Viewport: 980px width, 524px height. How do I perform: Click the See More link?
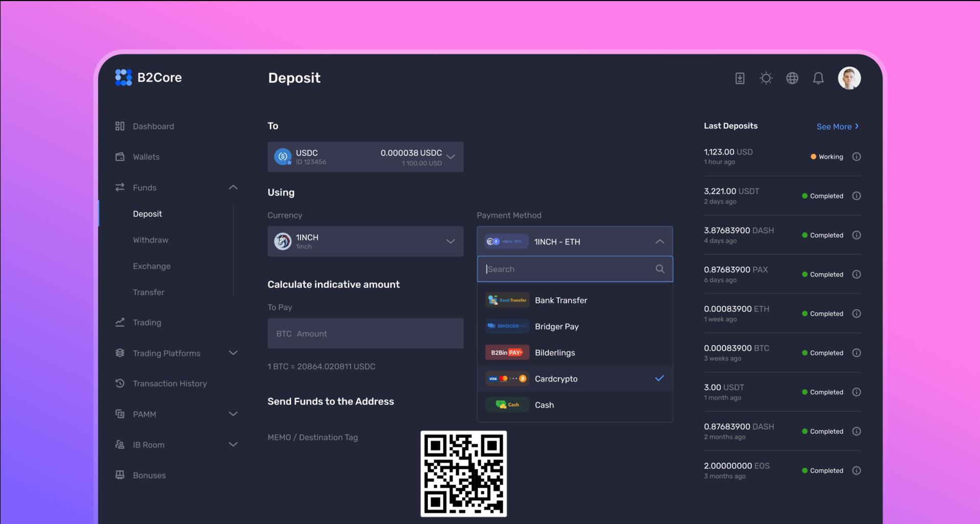[x=837, y=127]
